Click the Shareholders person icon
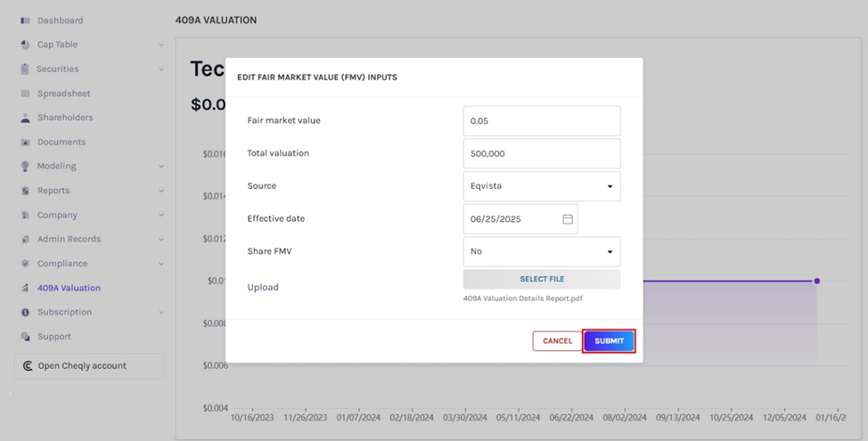 (x=25, y=118)
